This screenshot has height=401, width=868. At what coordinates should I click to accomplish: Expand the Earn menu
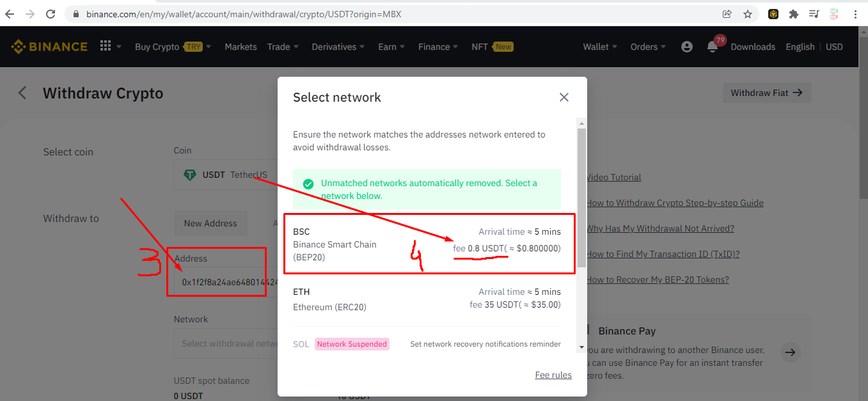391,47
